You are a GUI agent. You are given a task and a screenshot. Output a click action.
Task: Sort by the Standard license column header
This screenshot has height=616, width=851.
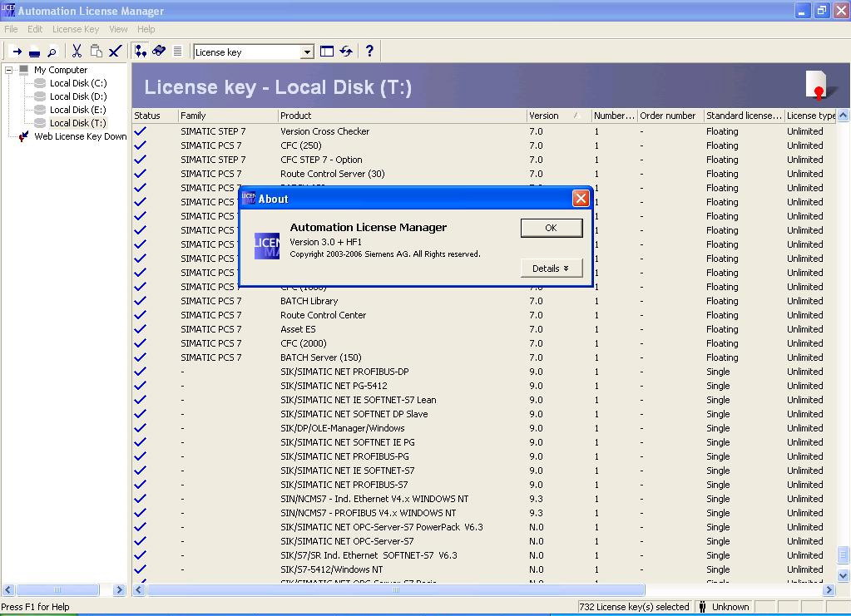click(x=744, y=116)
